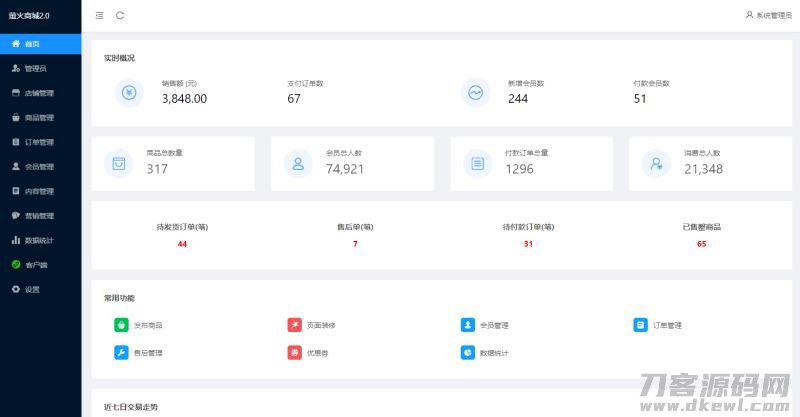Go to 首页 in the sidebar
The width and height of the screenshot is (800, 417).
point(41,44)
